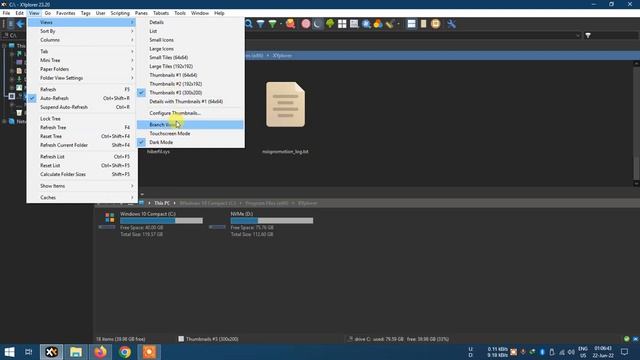The height and width of the screenshot is (360, 640).
Task: Expand the Mini Tree submenu
Action: point(82,60)
